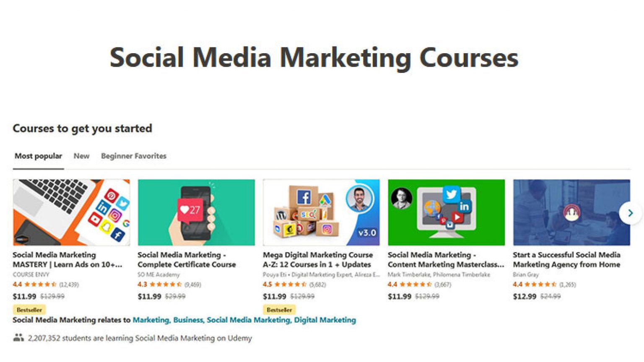Click instructor COURSE ENVY
This screenshot has width=644, height=362.
[x=31, y=274]
